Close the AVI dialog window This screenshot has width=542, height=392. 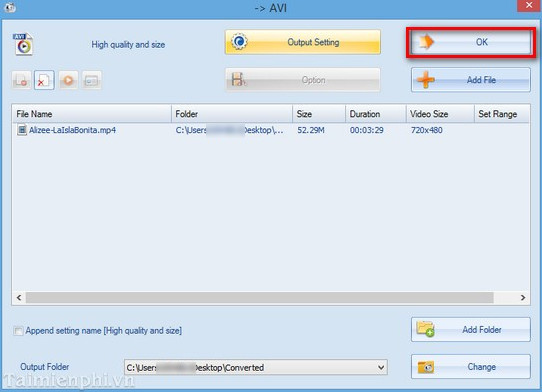[x=529, y=6]
